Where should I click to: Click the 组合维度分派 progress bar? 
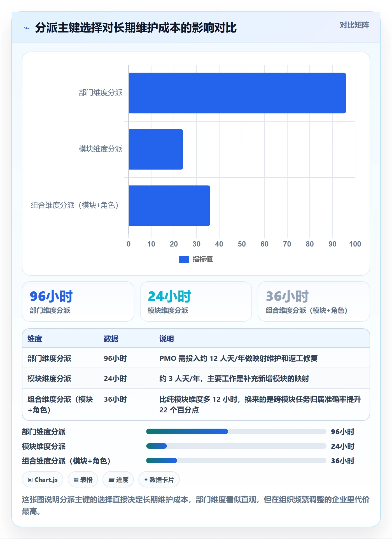coord(236,461)
